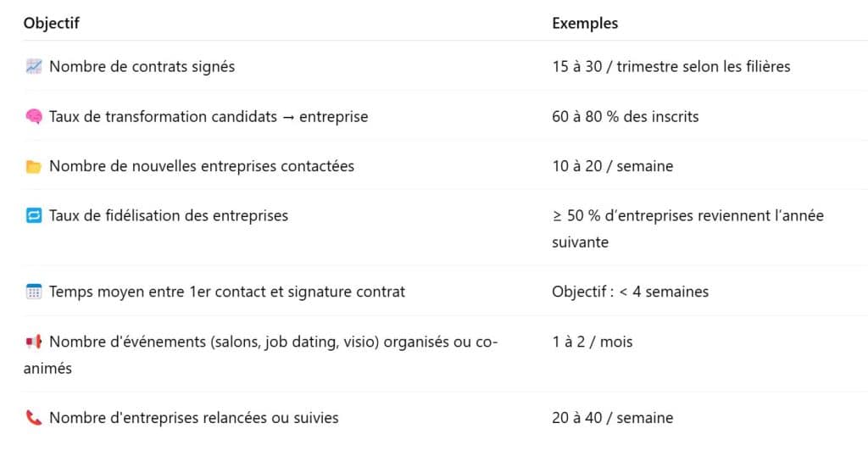Select the value 20 à 40 / semaine
This screenshot has height=462, width=868.
coord(612,418)
